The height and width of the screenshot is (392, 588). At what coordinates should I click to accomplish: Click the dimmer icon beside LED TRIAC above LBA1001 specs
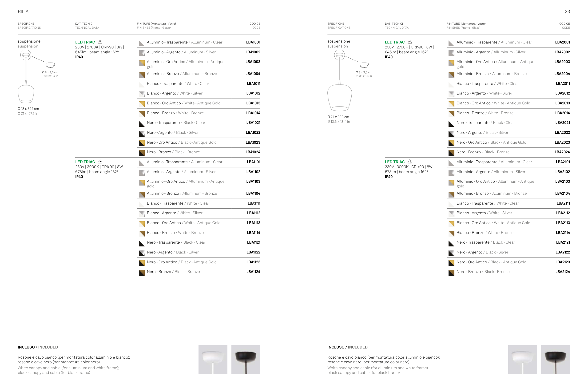[x=100, y=42]
